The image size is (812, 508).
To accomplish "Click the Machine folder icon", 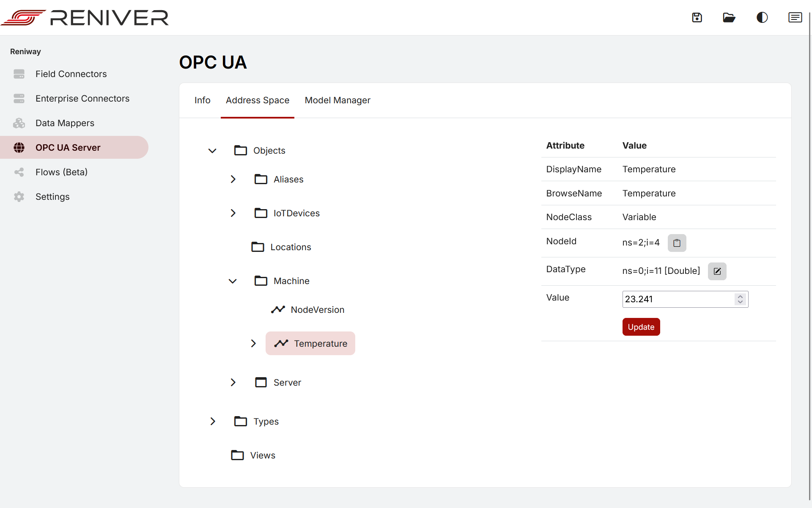I will pos(261,281).
